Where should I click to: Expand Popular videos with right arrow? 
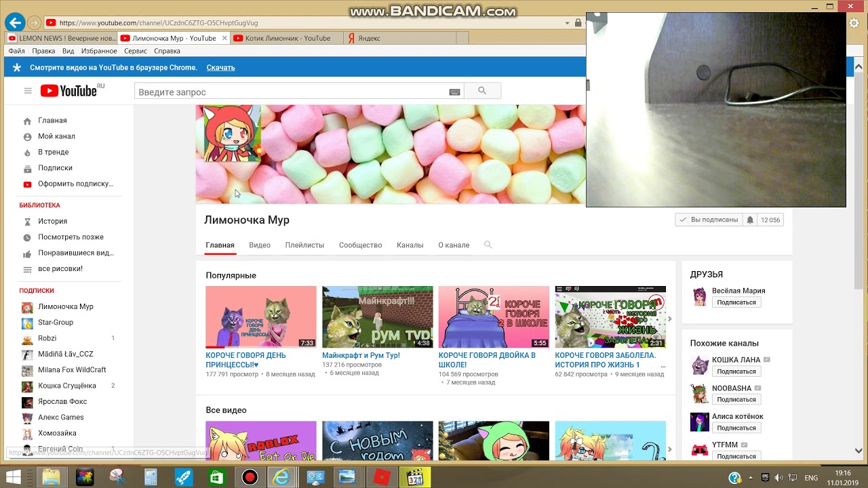[670, 319]
